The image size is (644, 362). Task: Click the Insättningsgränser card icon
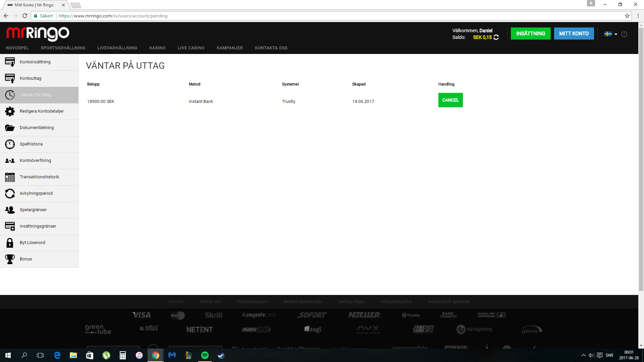tap(10, 226)
